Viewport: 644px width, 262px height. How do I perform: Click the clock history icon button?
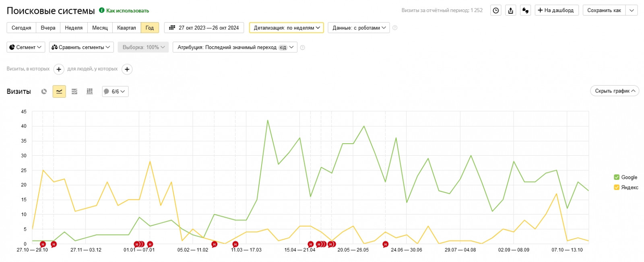496,10
